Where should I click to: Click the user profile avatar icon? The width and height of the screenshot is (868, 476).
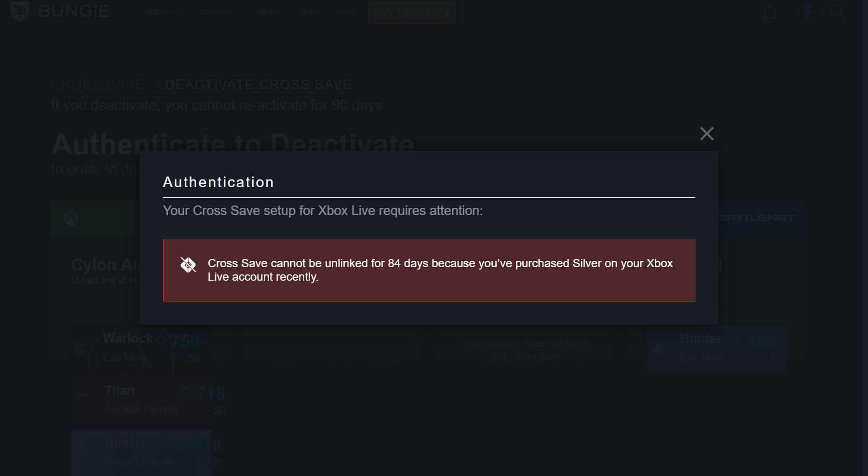coord(806,12)
